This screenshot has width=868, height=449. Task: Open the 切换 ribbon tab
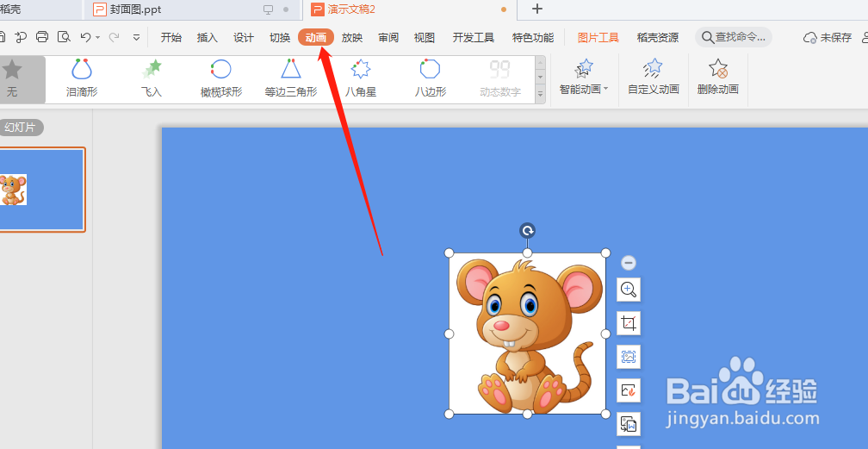pyautogui.click(x=280, y=38)
